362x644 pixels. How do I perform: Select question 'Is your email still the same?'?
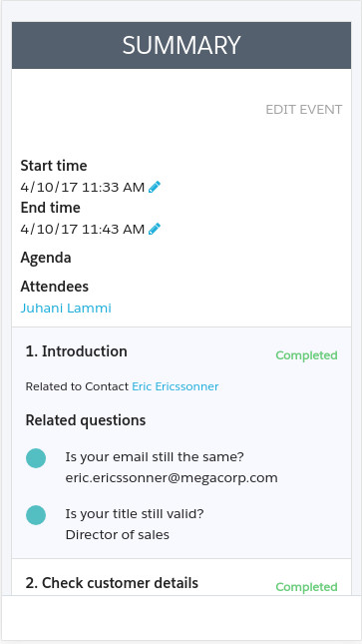point(155,456)
